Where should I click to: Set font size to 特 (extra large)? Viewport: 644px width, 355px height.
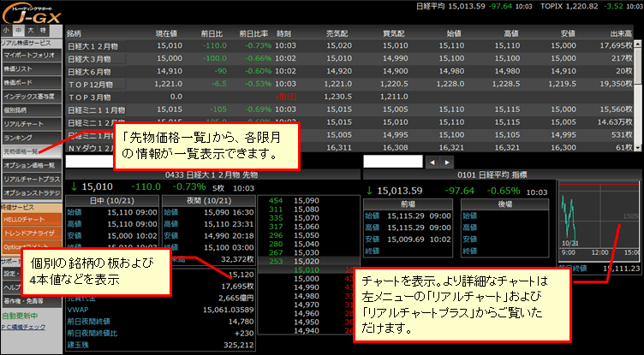(x=43, y=31)
